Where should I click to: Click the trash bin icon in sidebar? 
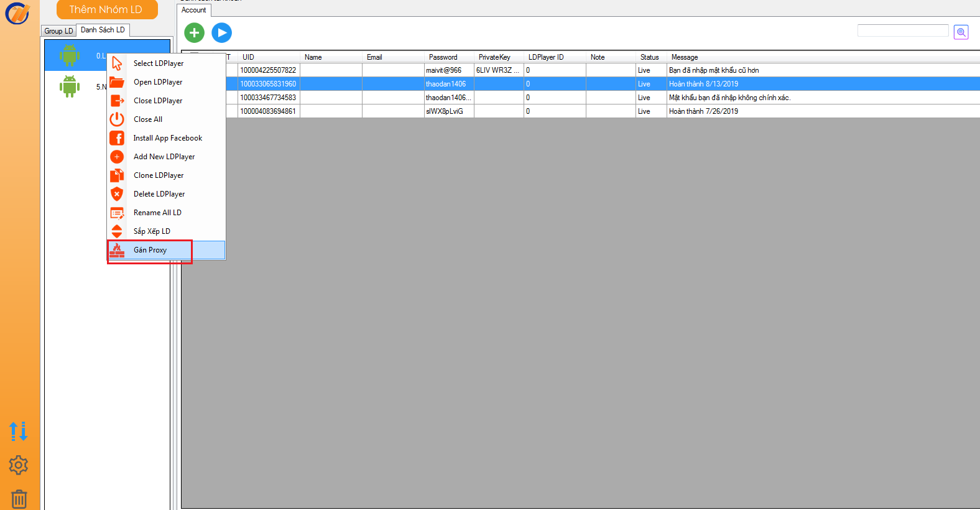coord(19,498)
